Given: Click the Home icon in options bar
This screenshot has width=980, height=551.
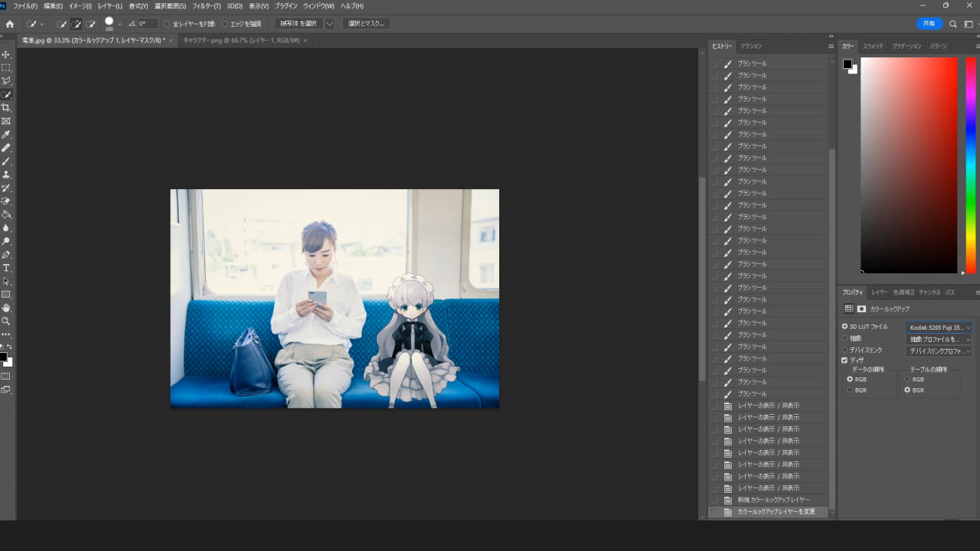Looking at the screenshot, I should [x=10, y=24].
